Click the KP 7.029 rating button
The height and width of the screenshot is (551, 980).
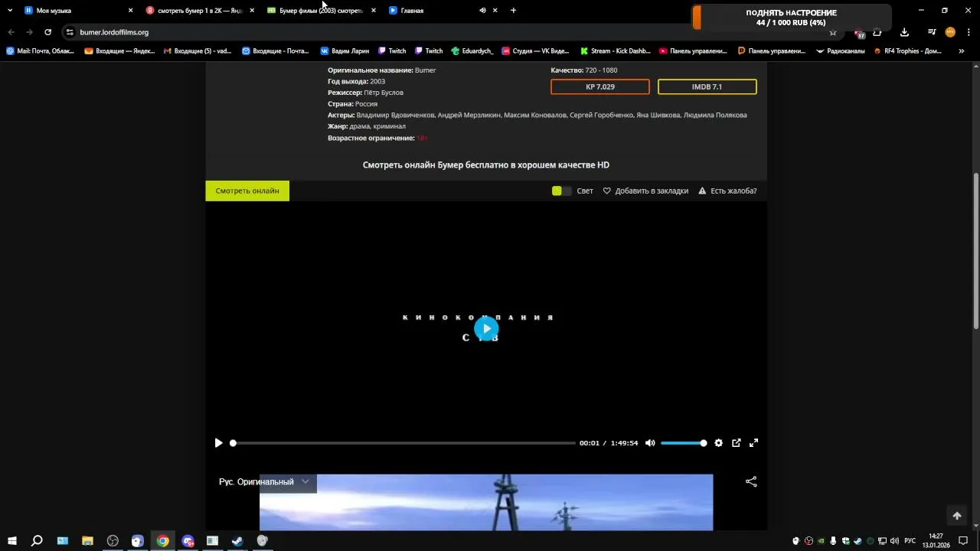(600, 86)
